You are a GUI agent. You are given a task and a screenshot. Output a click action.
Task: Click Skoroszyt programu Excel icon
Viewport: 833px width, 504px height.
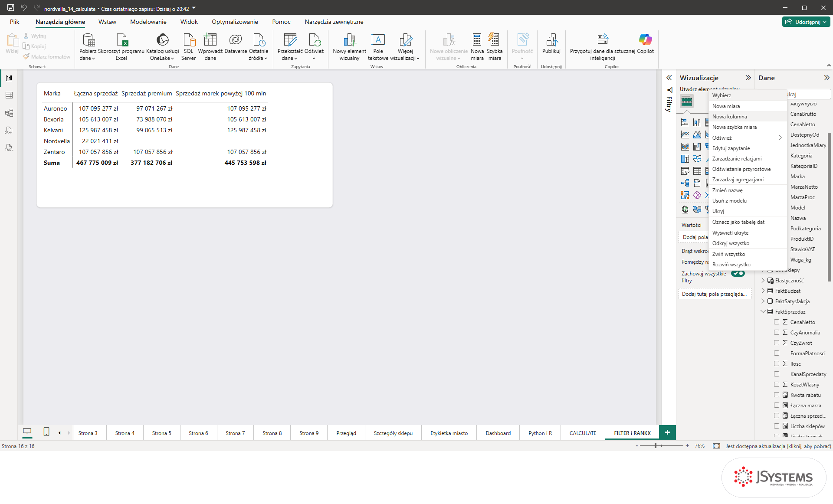[x=121, y=40]
